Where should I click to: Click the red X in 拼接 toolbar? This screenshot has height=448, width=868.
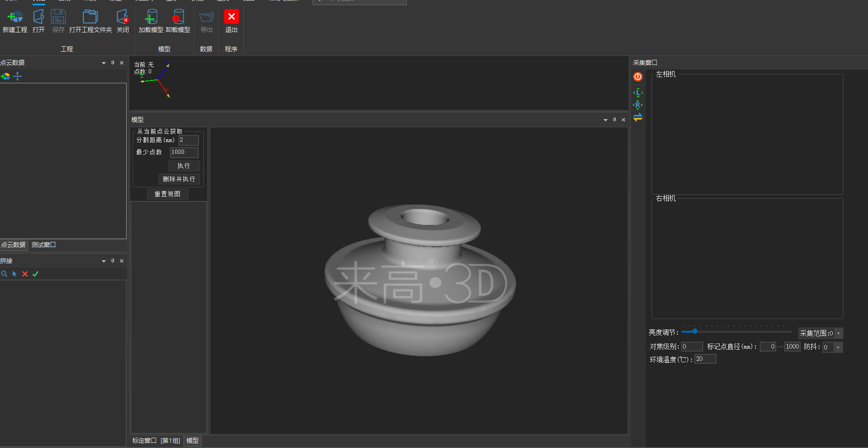[x=25, y=274]
